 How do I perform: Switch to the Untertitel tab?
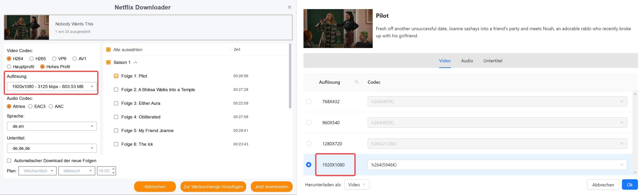[492, 61]
